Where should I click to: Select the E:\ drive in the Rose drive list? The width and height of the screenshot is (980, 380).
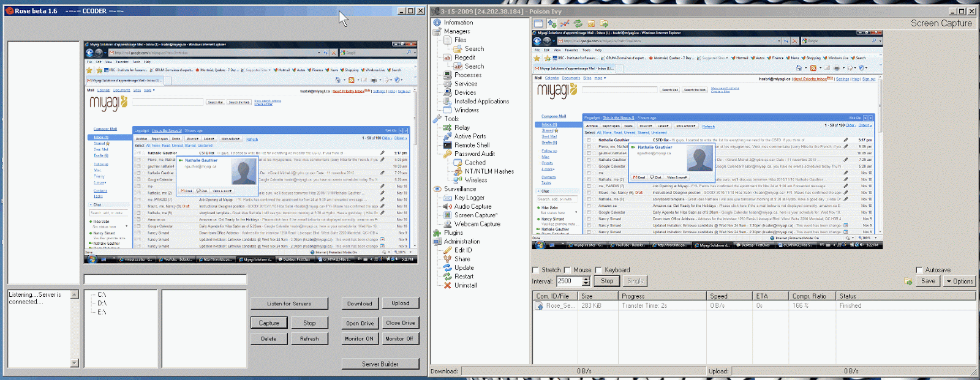coord(102,312)
